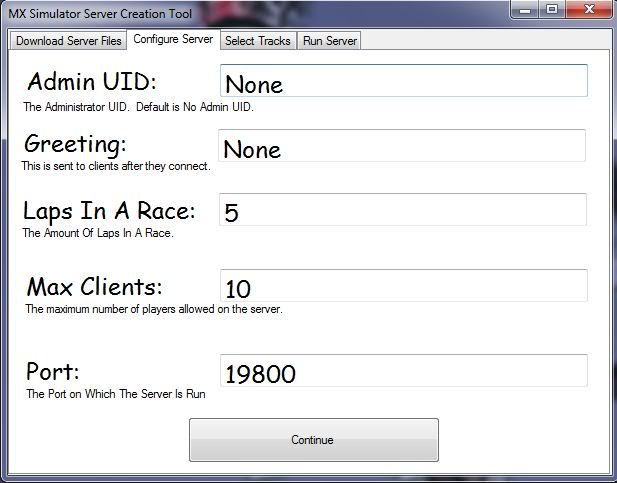The height and width of the screenshot is (483, 617).
Task: Click the 'Port:' heading
Action: pyautogui.click(x=53, y=372)
